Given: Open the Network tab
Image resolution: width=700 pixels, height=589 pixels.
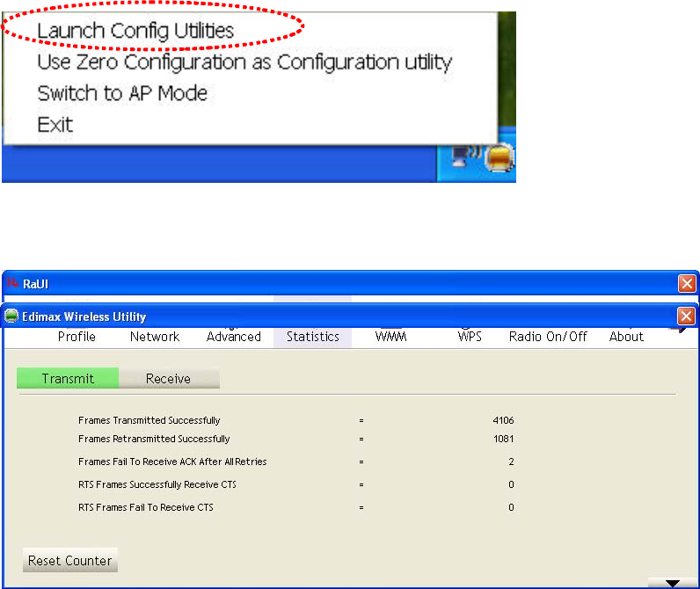Looking at the screenshot, I should pyautogui.click(x=155, y=337).
